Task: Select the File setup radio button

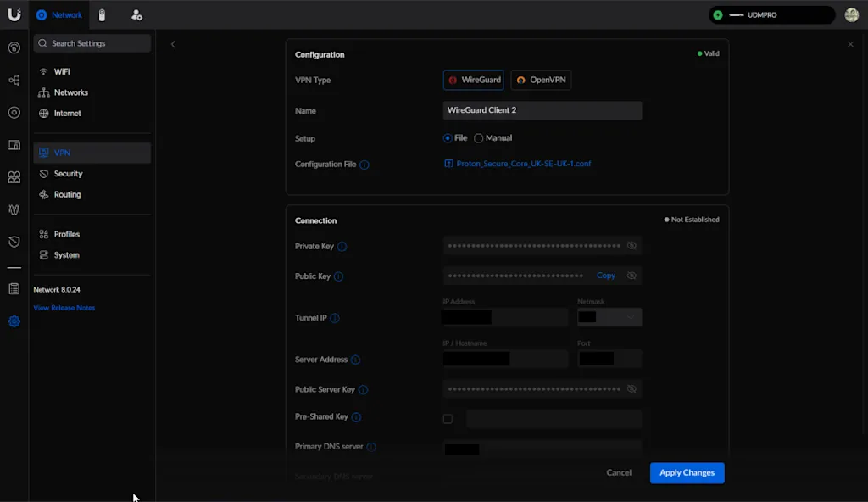Action: coord(448,138)
